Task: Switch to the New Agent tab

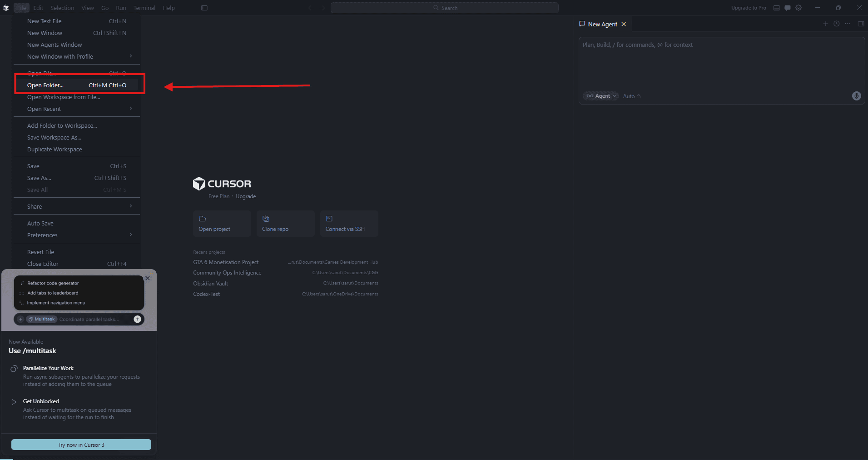Action: 602,24
